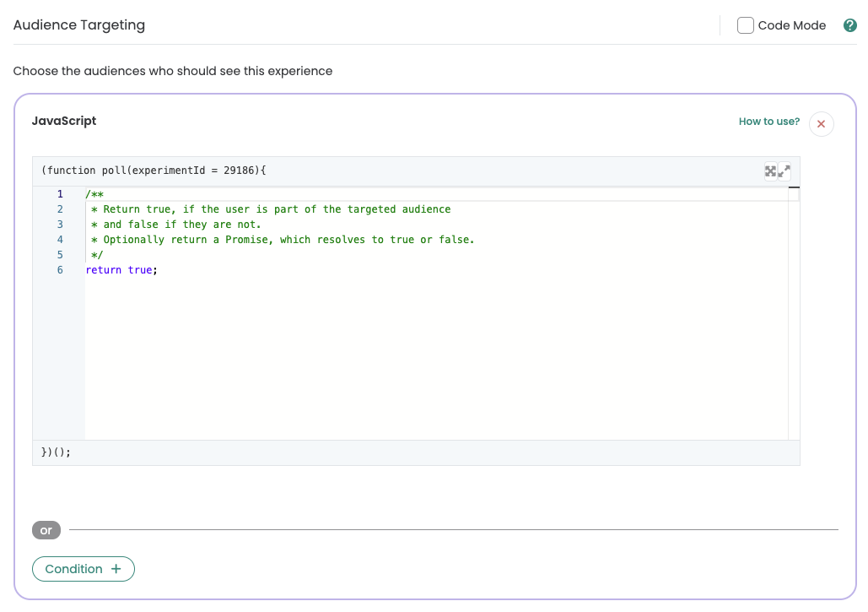Click the JavaScript condition title

pyautogui.click(x=63, y=121)
